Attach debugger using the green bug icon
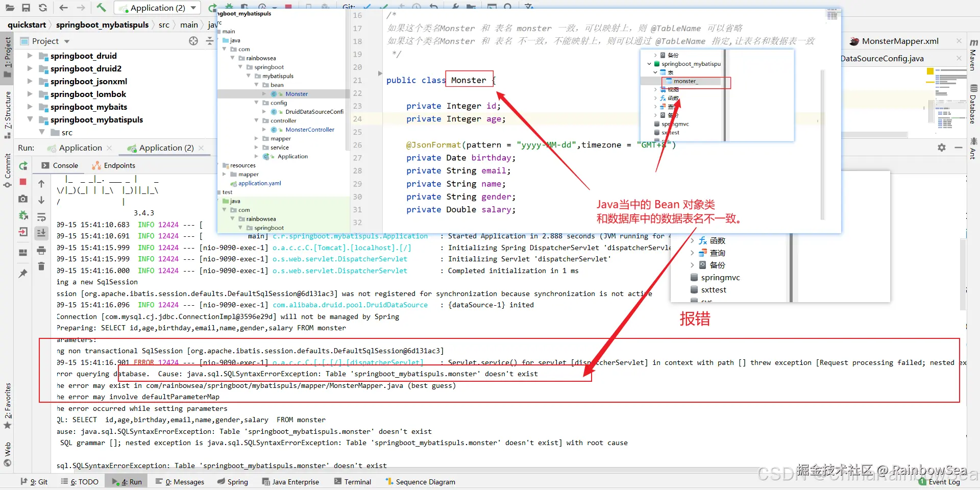The height and width of the screenshot is (490, 980). tap(23, 215)
